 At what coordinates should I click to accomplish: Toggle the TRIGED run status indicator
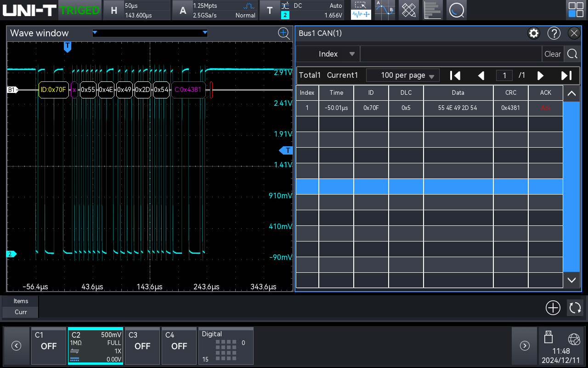79,10
